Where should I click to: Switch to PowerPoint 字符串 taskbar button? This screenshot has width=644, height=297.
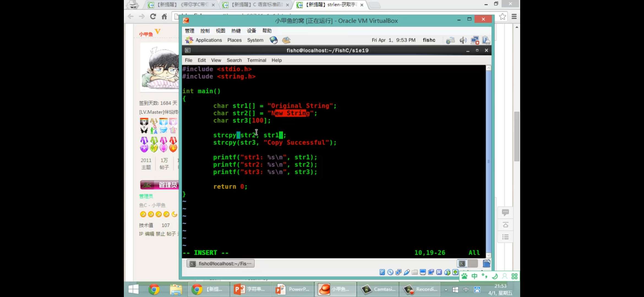tap(250, 289)
